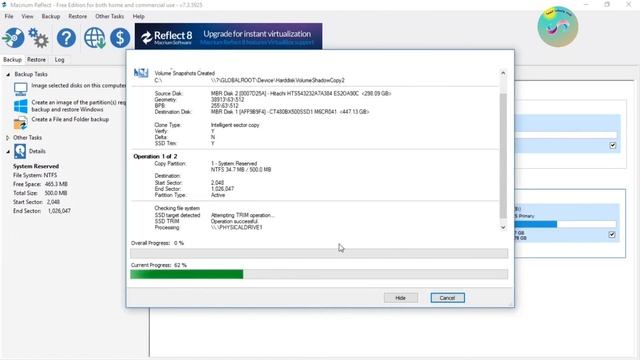Viewport: 640px width, 360px height.
Task: Open the settings gears toolbar icon
Action: (38, 38)
